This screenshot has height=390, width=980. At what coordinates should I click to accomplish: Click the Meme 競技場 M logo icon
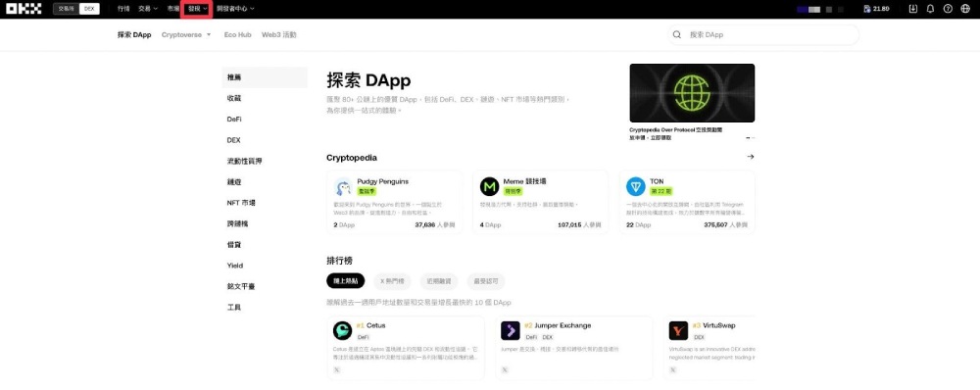point(489,186)
